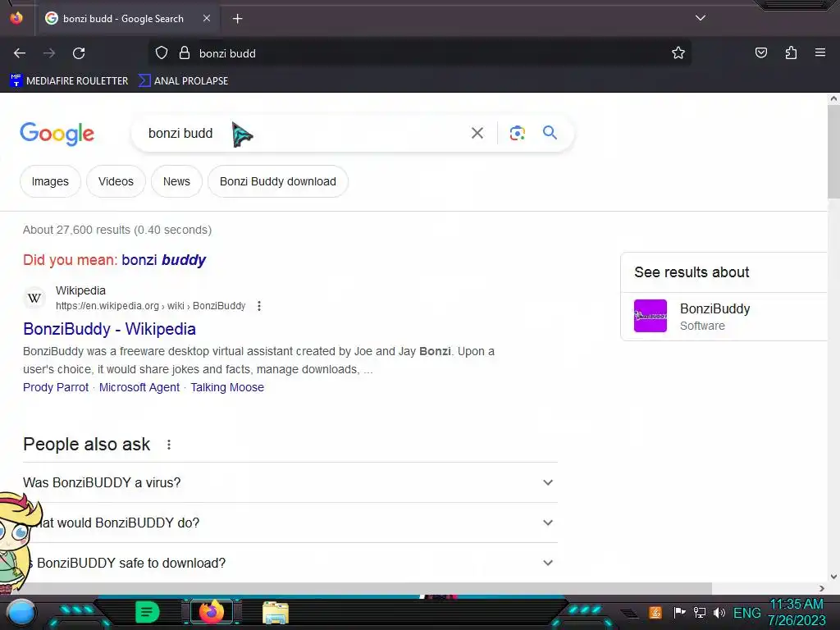Open the Microsoft Agent sublink

click(x=139, y=387)
